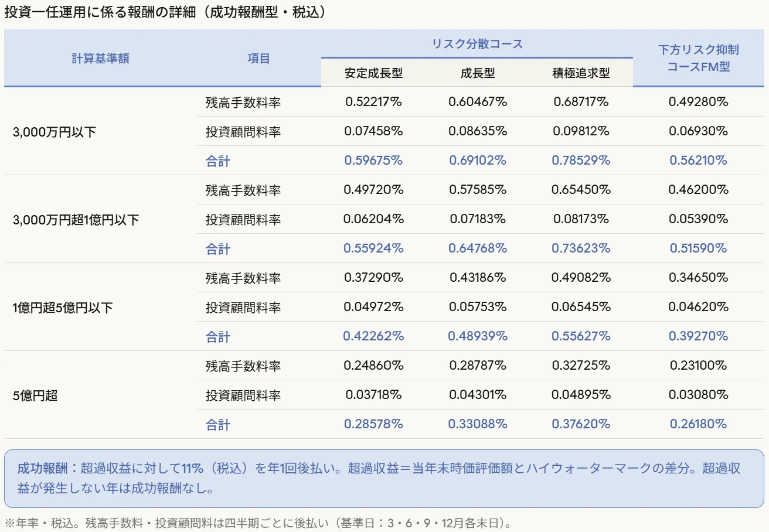Select the 3,000万円超1億円以下 tier label

76,220
